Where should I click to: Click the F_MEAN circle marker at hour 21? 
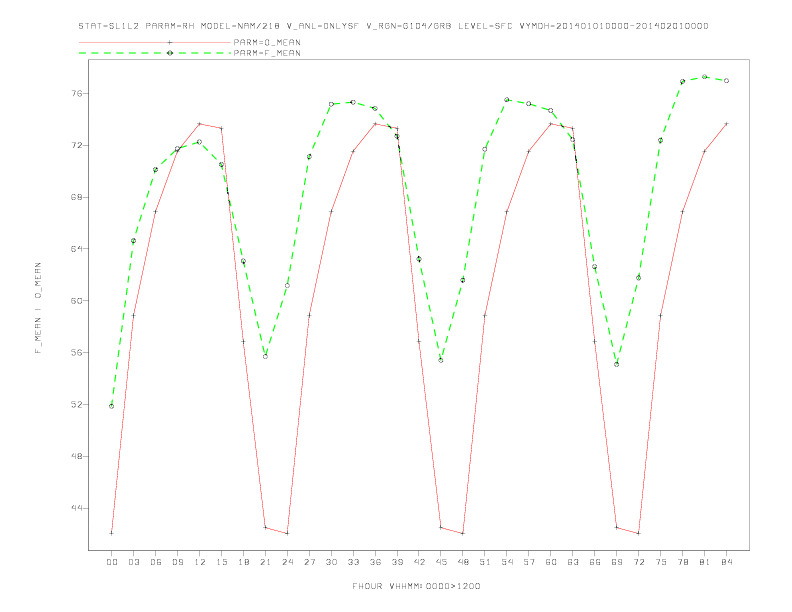[265, 356]
